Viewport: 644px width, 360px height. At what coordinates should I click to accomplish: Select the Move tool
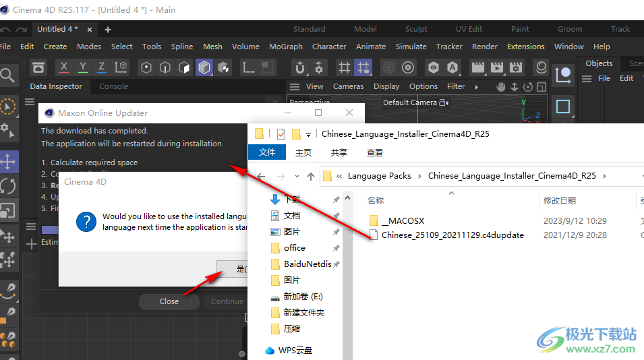pos(8,161)
